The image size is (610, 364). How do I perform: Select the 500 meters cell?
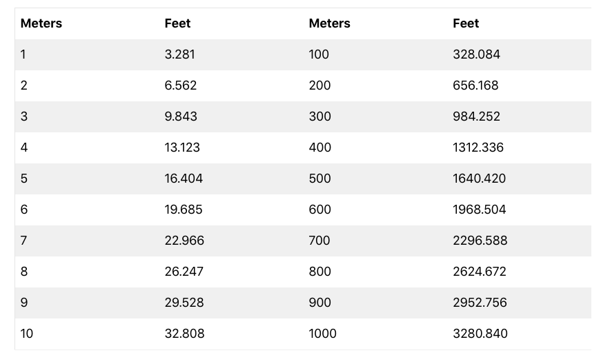[319, 179]
